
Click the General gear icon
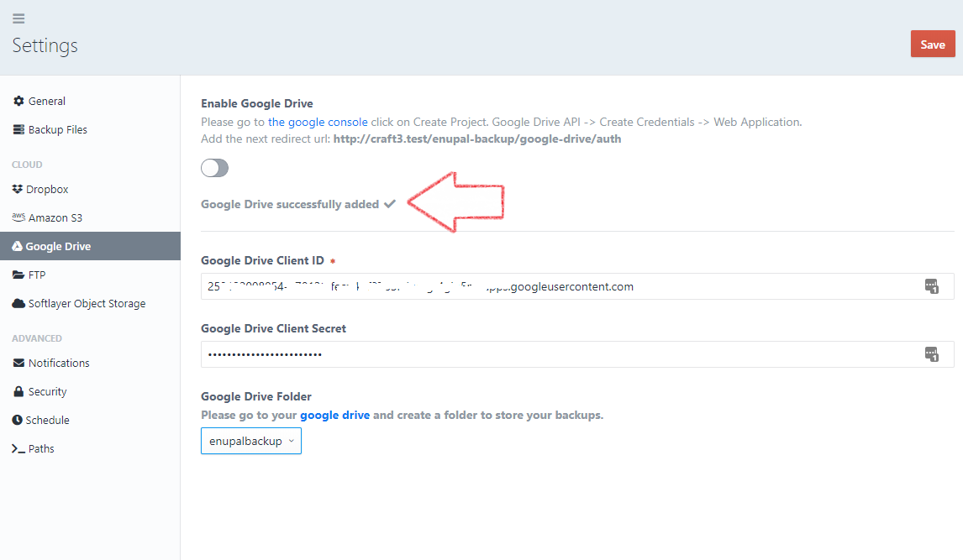tap(19, 102)
